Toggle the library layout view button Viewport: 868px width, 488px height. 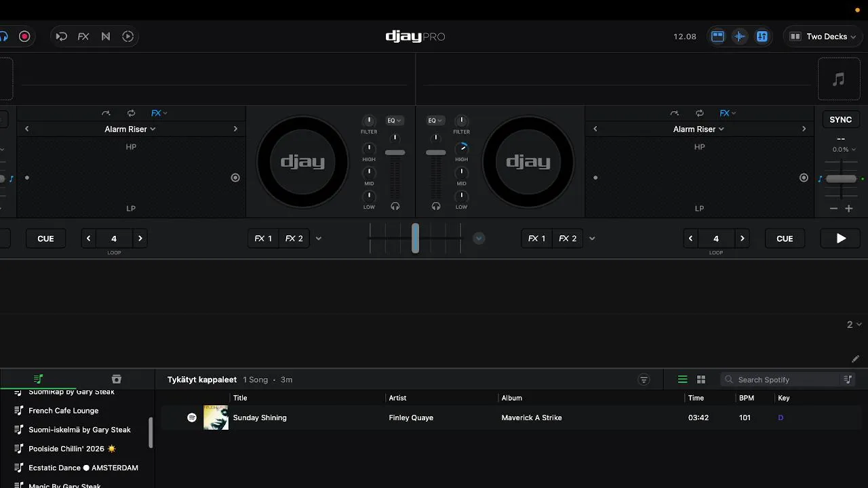717,37
